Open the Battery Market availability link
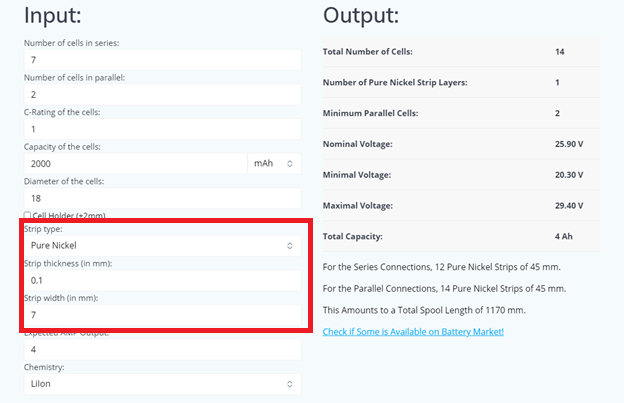This screenshot has width=624, height=403. click(x=413, y=331)
